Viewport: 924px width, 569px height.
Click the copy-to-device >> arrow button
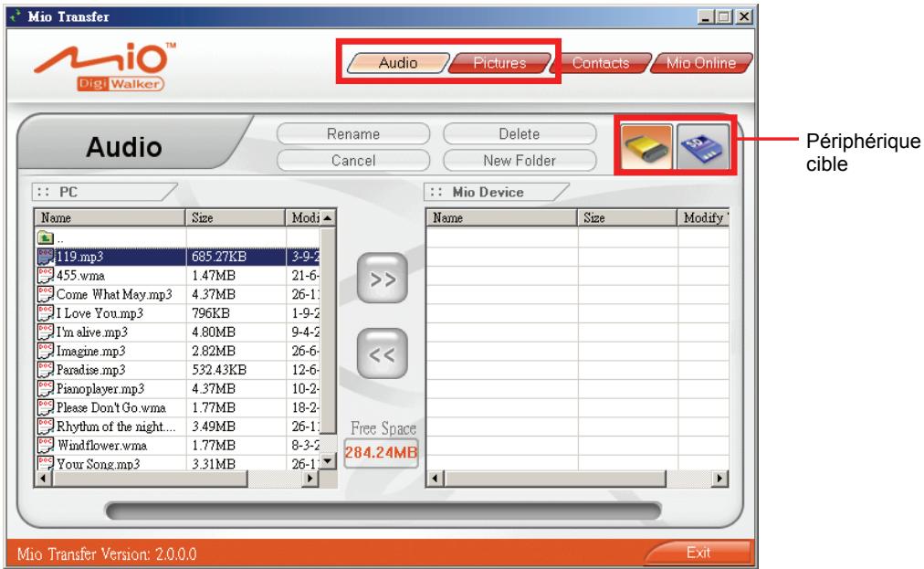click(x=382, y=279)
